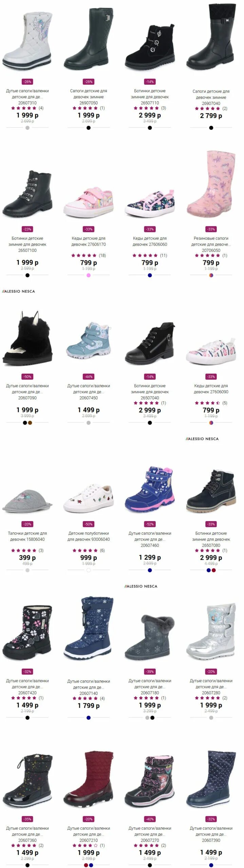This screenshot has width=244, height=868.
Task: Open link 'Детские полуботинки для девочек 93006040'
Action: coord(89,536)
